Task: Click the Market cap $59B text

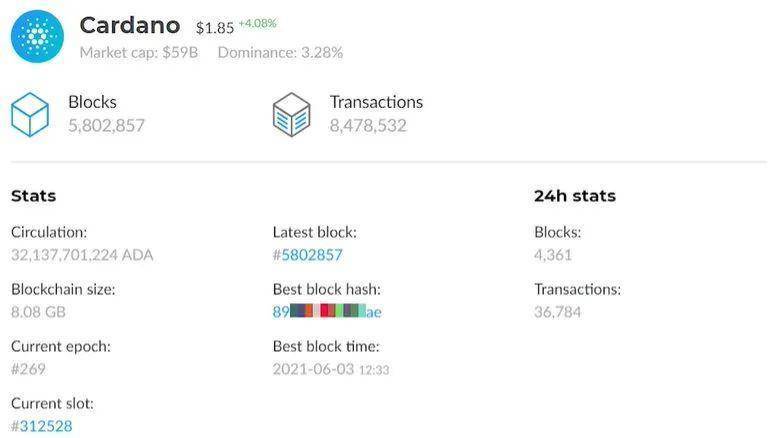Action: pyautogui.click(x=139, y=53)
